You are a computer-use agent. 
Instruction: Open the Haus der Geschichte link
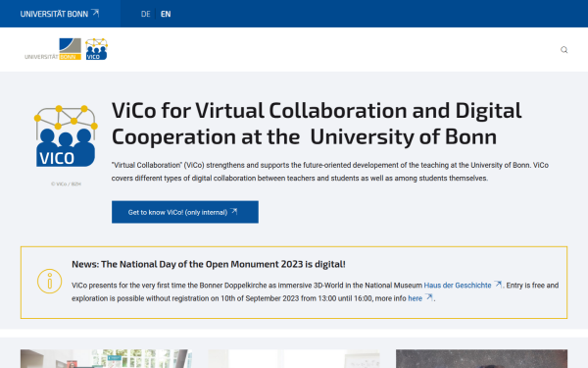point(463,286)
